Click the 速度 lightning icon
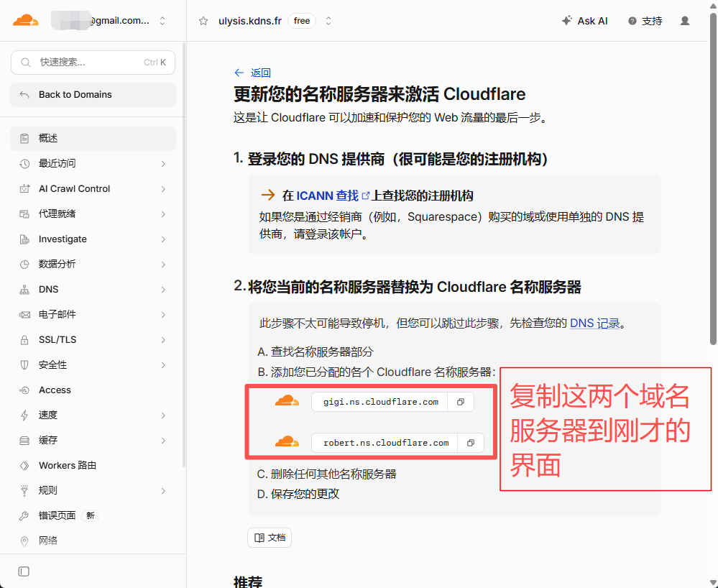 [24, 415]
